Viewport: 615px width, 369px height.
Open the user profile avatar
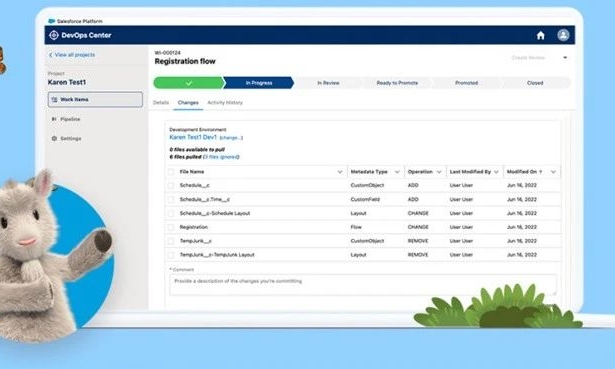[x=563, y=35]
